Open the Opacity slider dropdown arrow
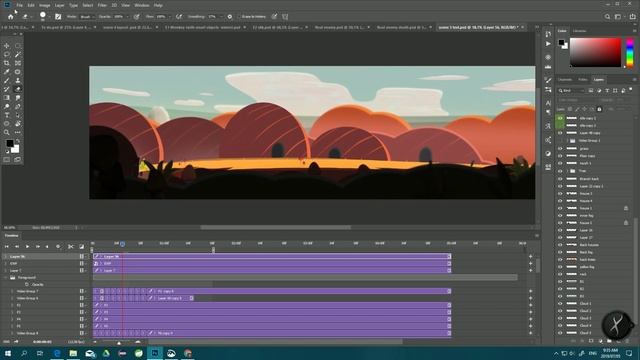The width and height of the screenshot is (640, 360). 127,17
